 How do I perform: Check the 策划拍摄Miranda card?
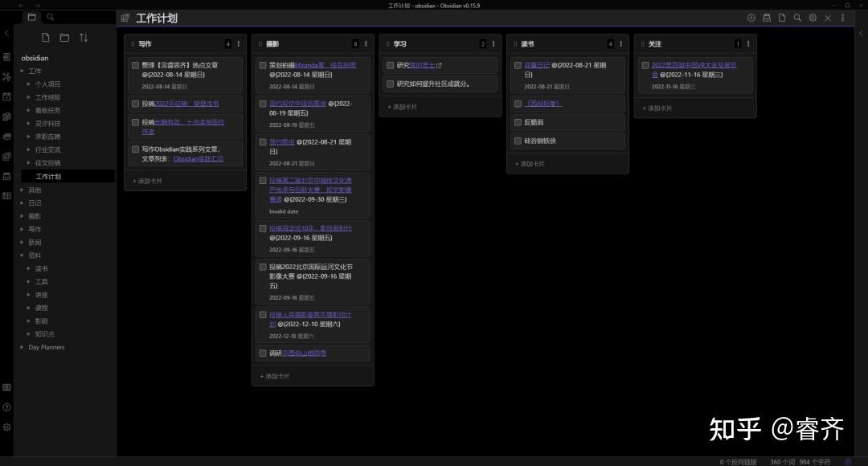point(263,65)
